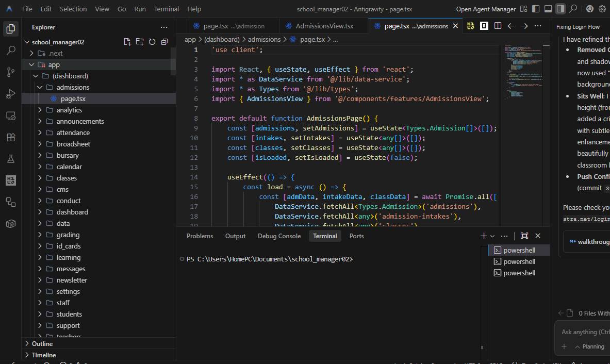Maximize the terminal panel size
The width and height of the screenshot is (610, 364).
pyautogui.click(x=524, y=236)
